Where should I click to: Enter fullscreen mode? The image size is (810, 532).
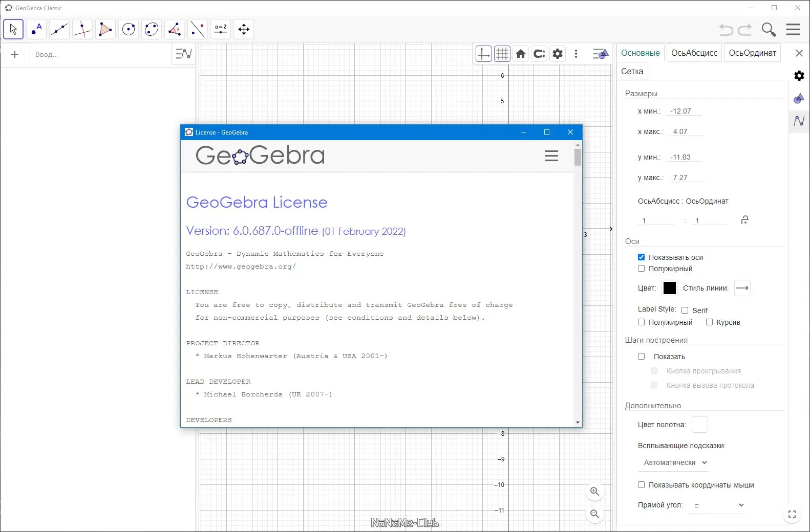[792, 514]
